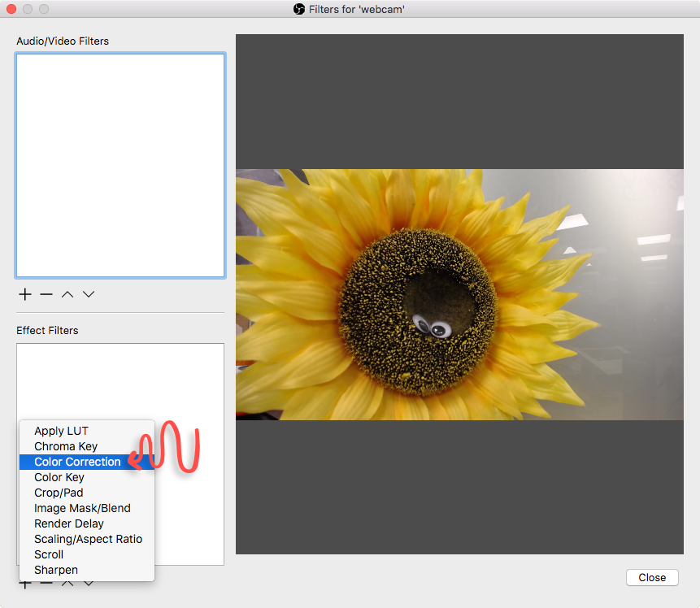Click the Close button

click(x=652, y=578)
